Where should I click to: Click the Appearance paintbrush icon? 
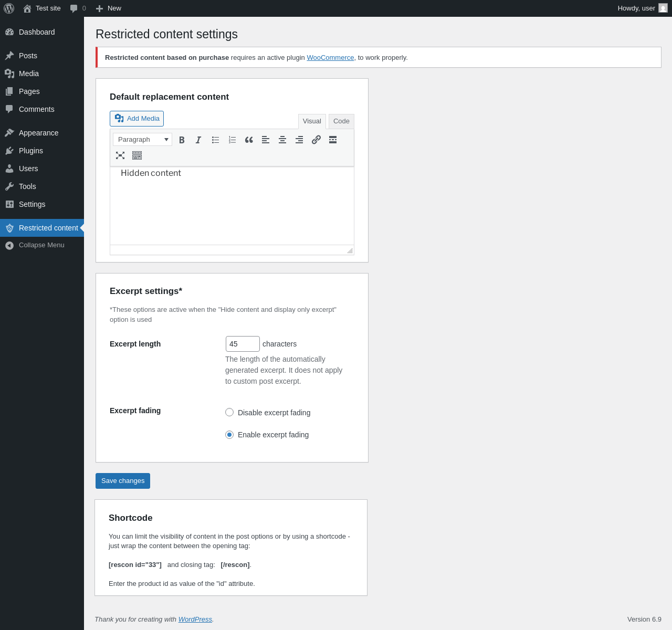click(9, 133)
